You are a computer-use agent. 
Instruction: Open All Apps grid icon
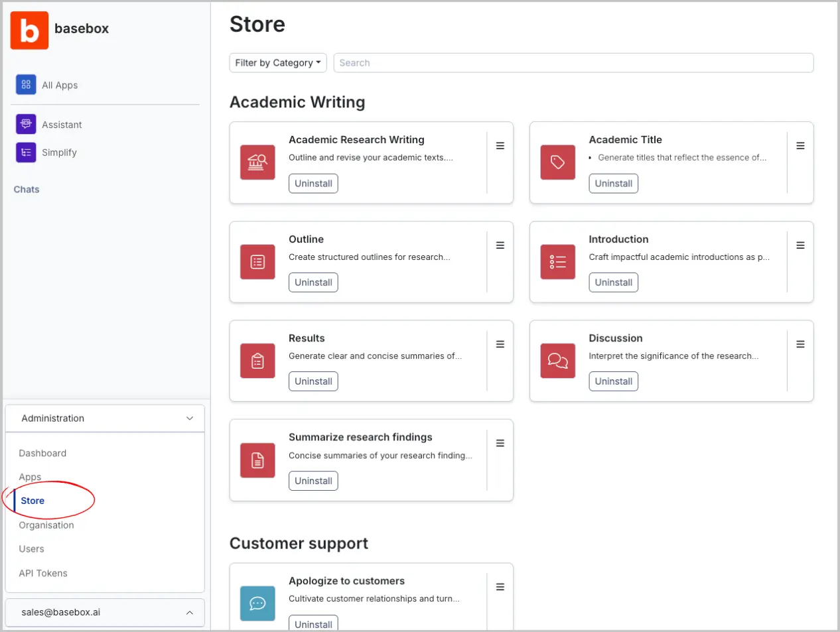point(26,85)
